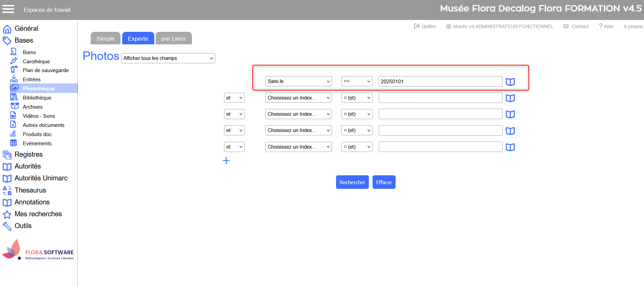Expand the 'Afficher tous les champs' dropdown
Viewport: 644px width, 287px height.
(168, 58)
